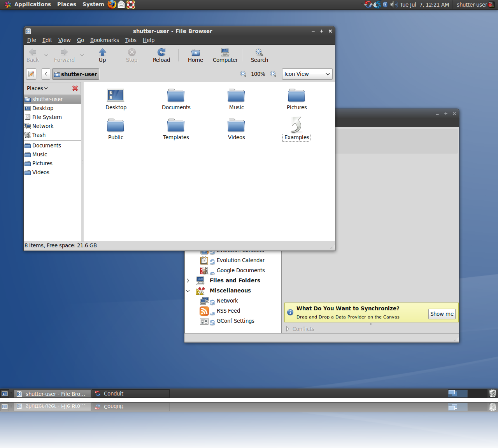
Task: Reload the current folder
Action: coord(161,55)
